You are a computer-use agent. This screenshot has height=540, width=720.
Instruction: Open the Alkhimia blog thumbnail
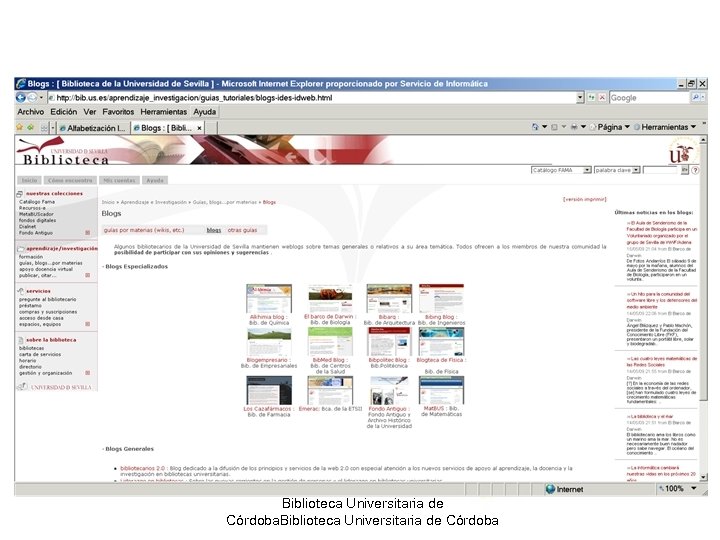click(269, 299)
